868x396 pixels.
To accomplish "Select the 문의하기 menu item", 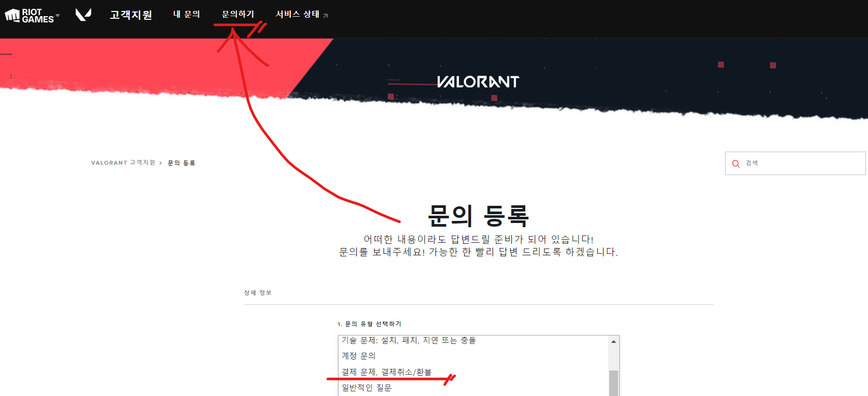I will [238, 14].
